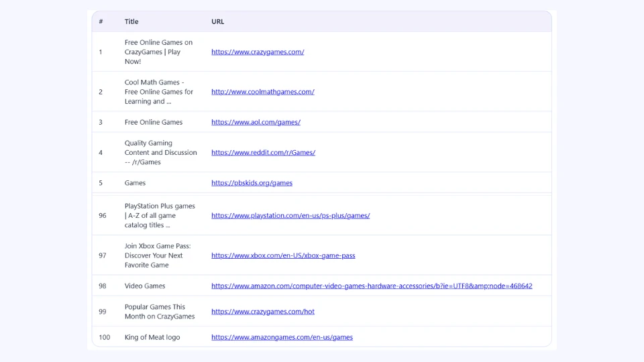Select the 'King of Meat logo' title
644x362 pixels.
(152, 337)
